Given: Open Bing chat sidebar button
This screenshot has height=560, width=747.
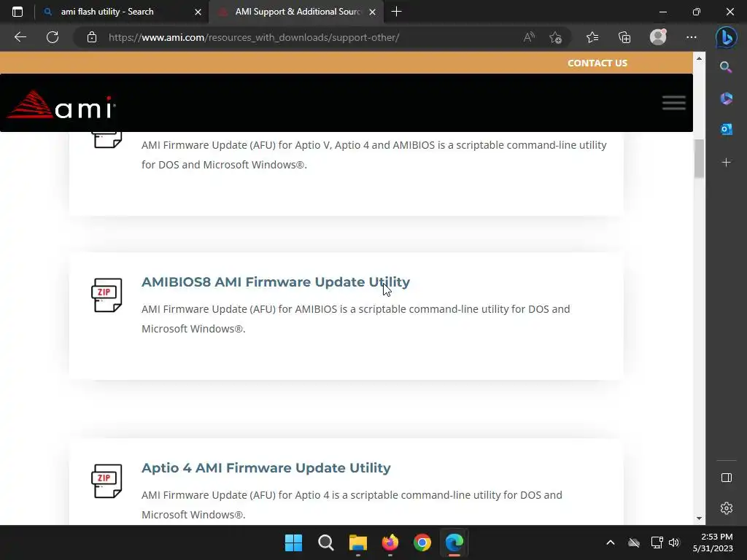Looking at the screenshot, I should pos(726,37).
